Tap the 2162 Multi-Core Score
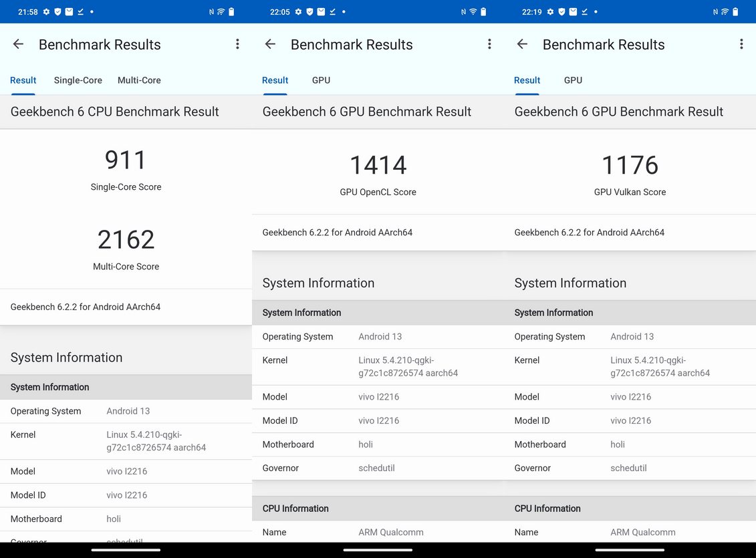 (x=126, y=239)
